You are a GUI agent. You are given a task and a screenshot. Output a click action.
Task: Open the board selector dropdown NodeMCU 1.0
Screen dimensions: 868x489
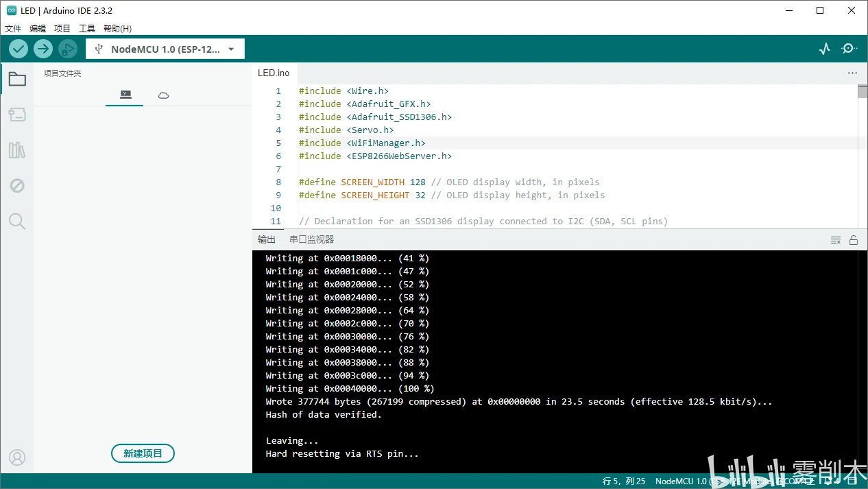click(165, 49)
